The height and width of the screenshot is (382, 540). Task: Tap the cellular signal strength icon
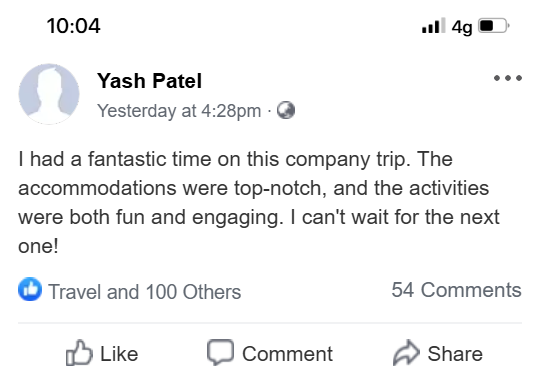tap(434, 25)
